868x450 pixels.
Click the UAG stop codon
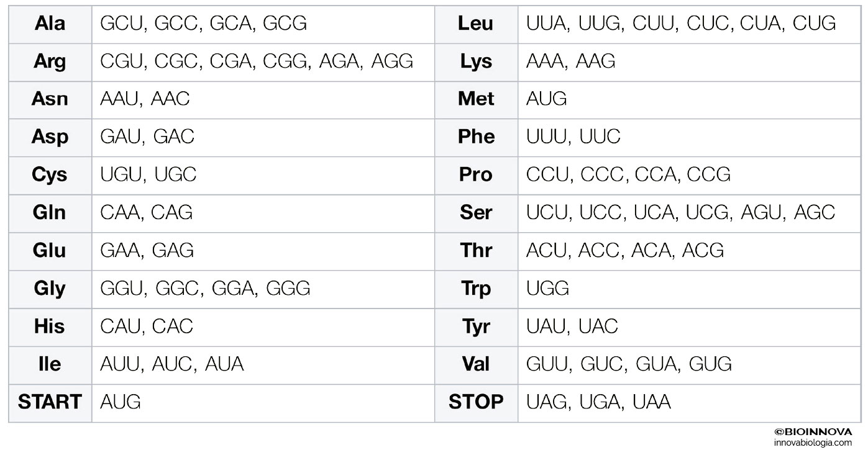547,402
